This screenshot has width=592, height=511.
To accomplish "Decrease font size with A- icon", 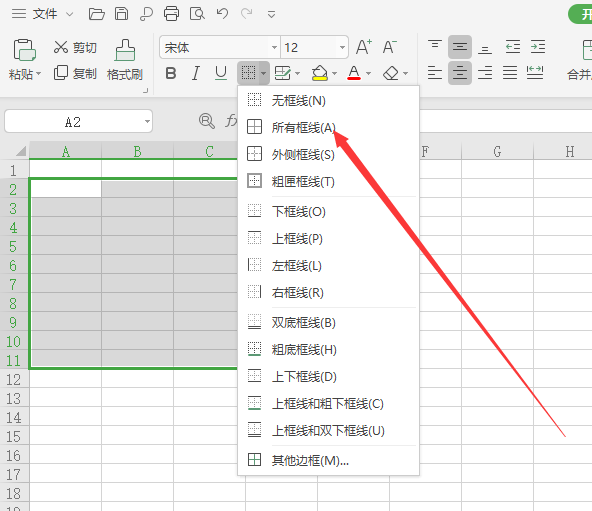I will coord(390,47).
